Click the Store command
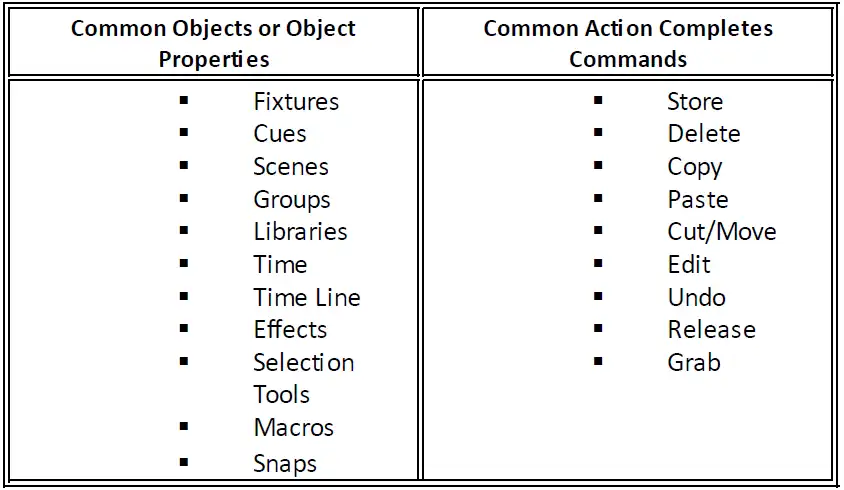 point(695,102)
